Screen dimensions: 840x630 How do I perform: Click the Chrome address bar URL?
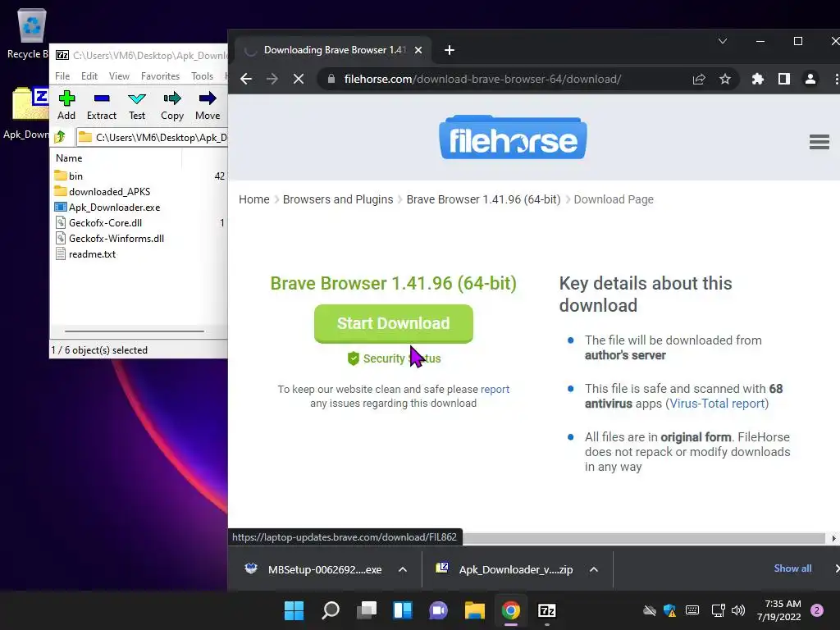482,80
